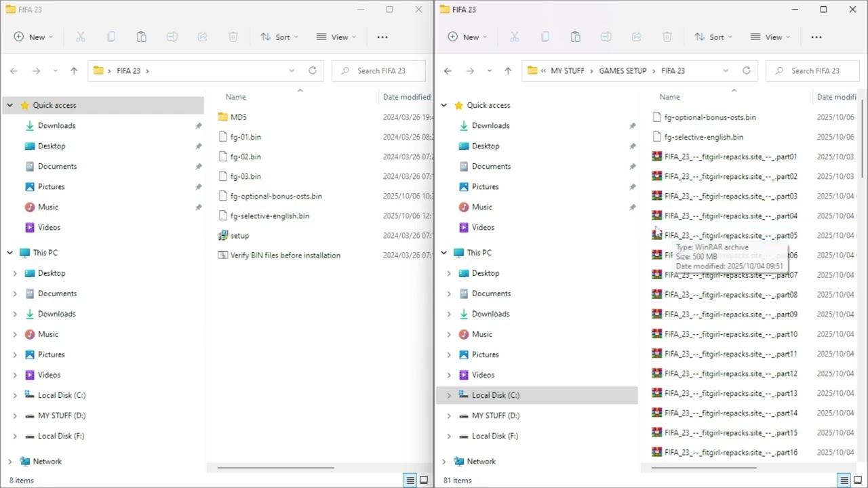Viewport: 868px width, 488px height.
Task: Expand Network in the left window tree
Action: click(x=10, y=462)
